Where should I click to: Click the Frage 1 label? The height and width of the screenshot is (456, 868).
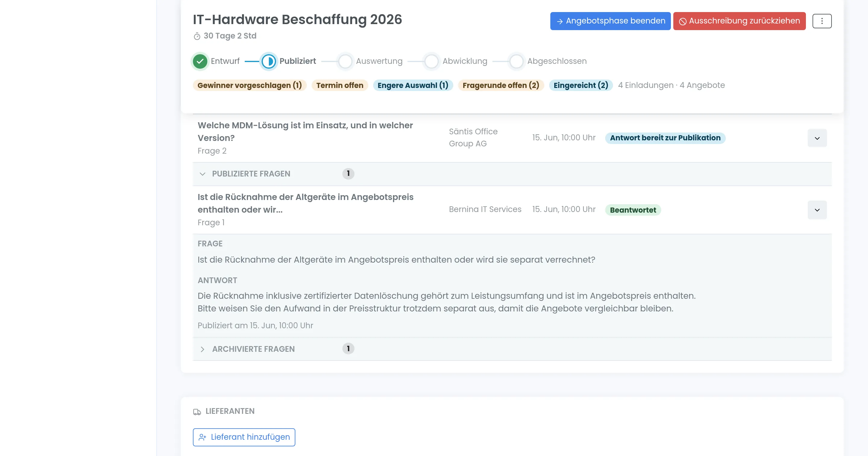[x=211, y=223]
